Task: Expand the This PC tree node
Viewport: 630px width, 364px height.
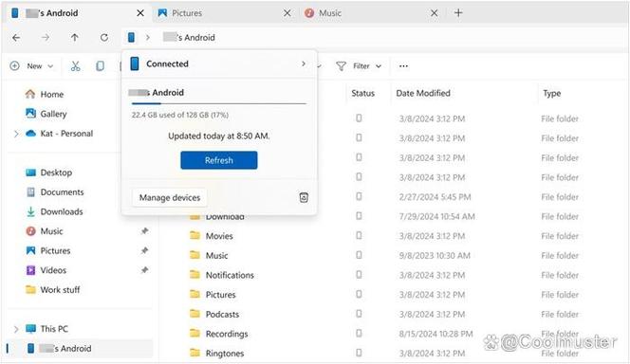Action: 16,329
